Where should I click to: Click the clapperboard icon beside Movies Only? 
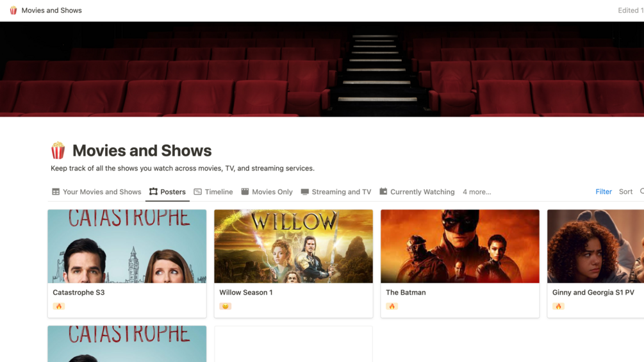(245, 192)
